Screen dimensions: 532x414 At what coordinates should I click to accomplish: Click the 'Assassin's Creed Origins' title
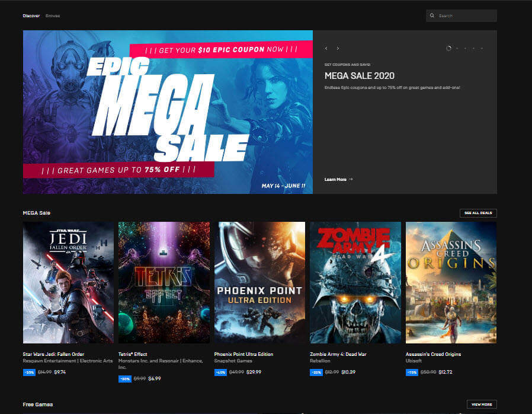click(x=433, y=354)
